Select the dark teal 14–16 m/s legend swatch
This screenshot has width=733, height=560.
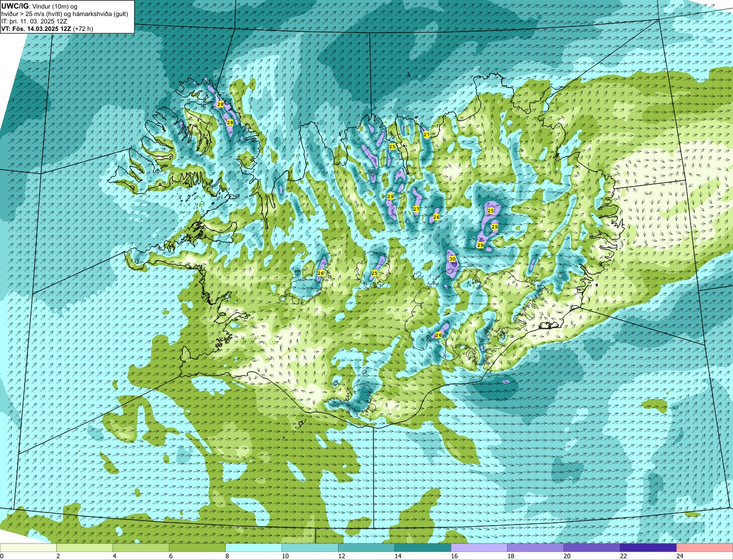pyautogui.click(x=423, y=547)
